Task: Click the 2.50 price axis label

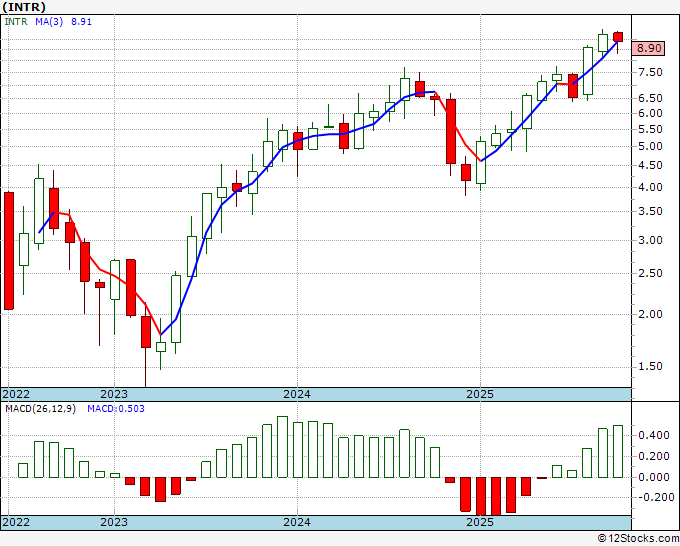Action: pos(650,273)
